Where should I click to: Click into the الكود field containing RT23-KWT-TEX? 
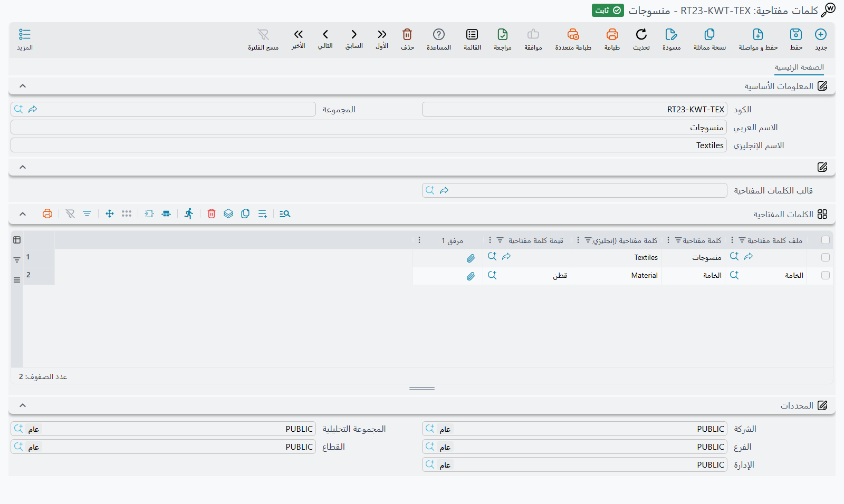(x=574, y=109)
